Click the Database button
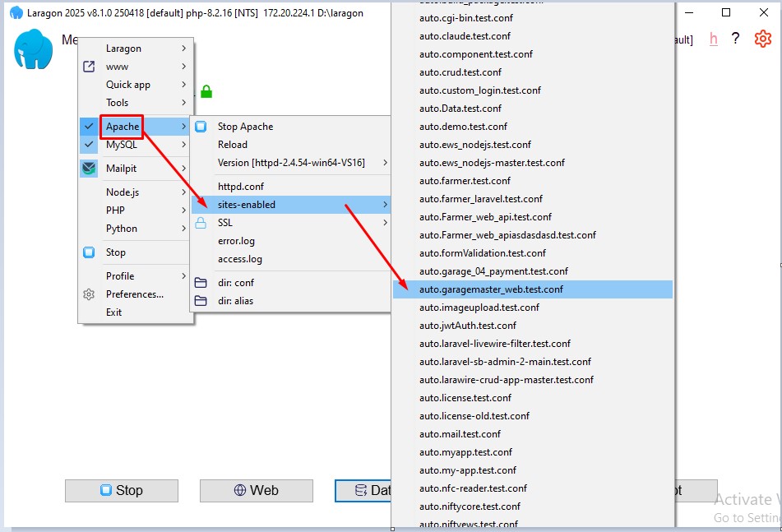Image resolution: width=782 pixels, height=532 pixels. tap(363, 491)
